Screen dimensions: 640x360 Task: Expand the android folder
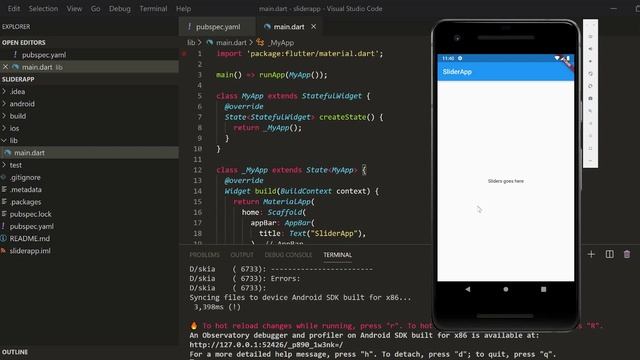click(x=4, y=104)
